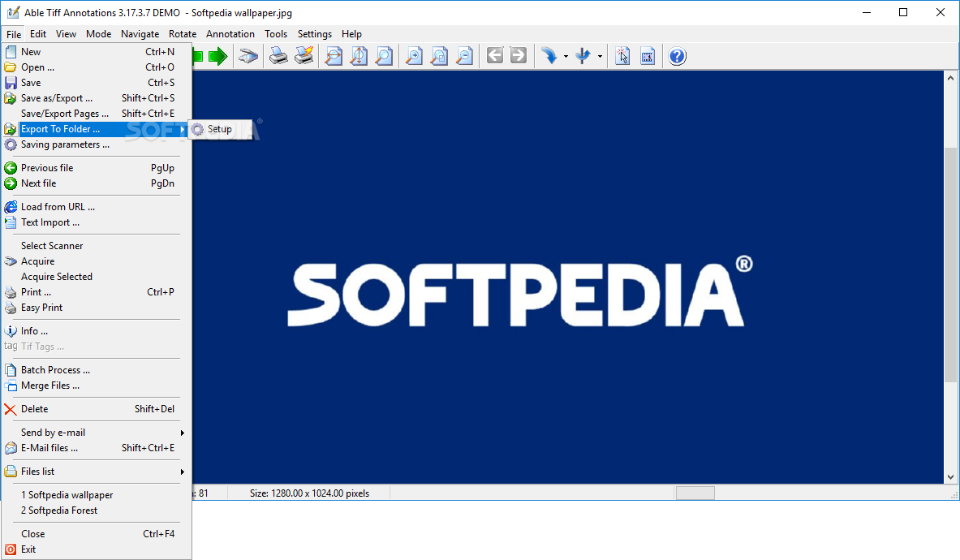This screenshot has width=960, height=560.
Task: Open the Rotate menu
Action: point(183,34)
